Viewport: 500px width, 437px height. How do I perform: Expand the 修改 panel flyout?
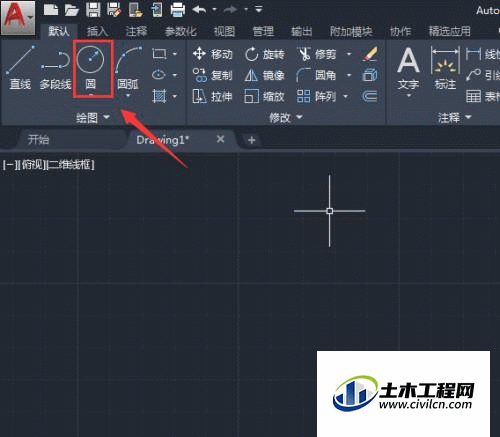(x=286, y=117)
